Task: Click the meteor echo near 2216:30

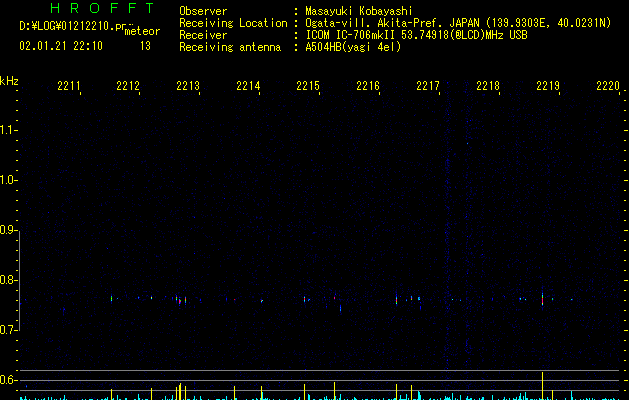Action: (396, 299)
